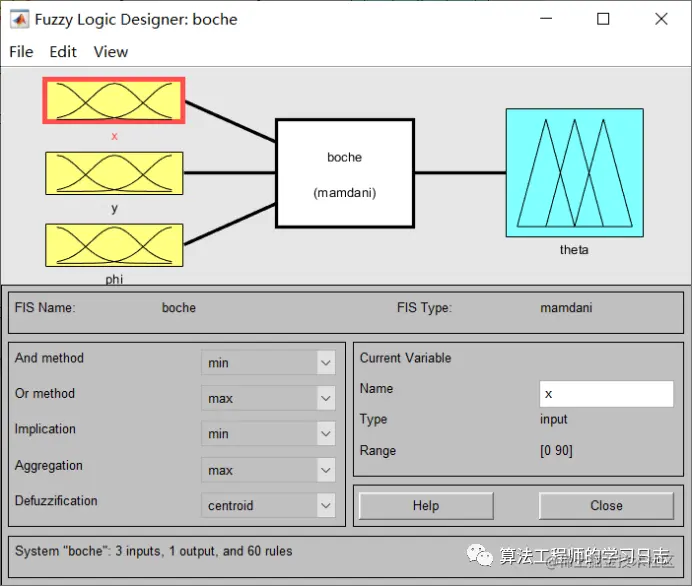This screenshot has width=692, height=587.
Task: Select the theta output variable block
Action: pos(575,173)
